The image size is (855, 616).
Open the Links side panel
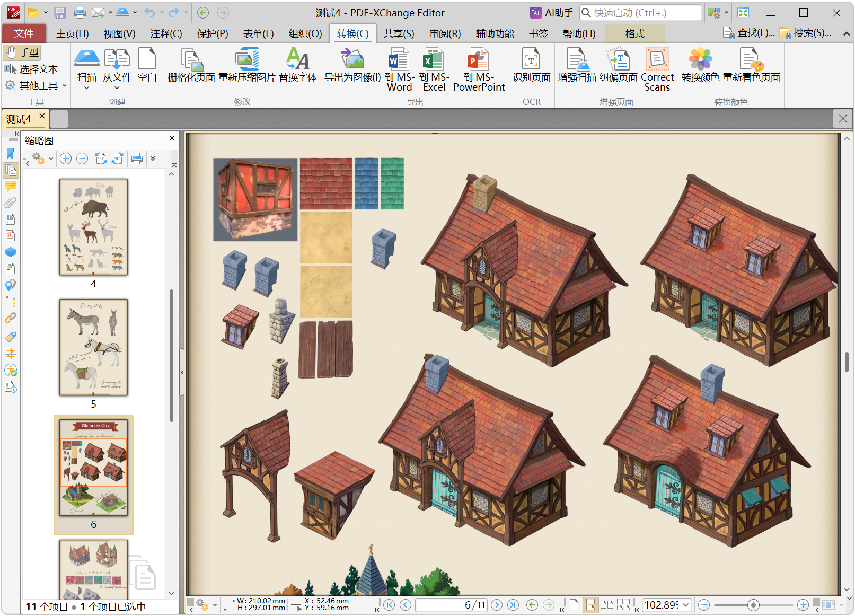click(x=11, y=318)
